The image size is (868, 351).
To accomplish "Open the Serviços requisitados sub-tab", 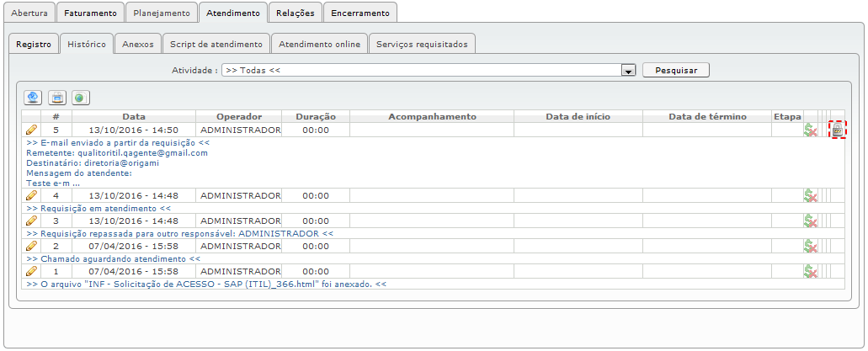I will [422, 44].
